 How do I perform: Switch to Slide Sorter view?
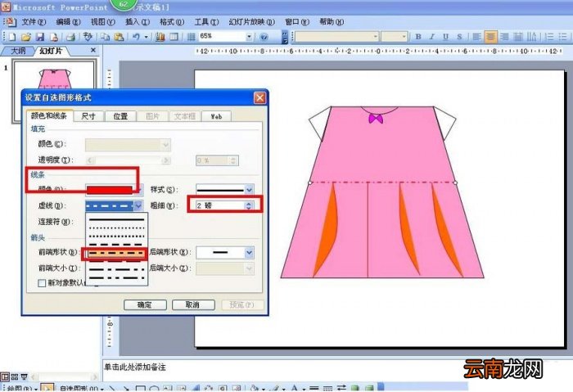[x=15, y=376]
